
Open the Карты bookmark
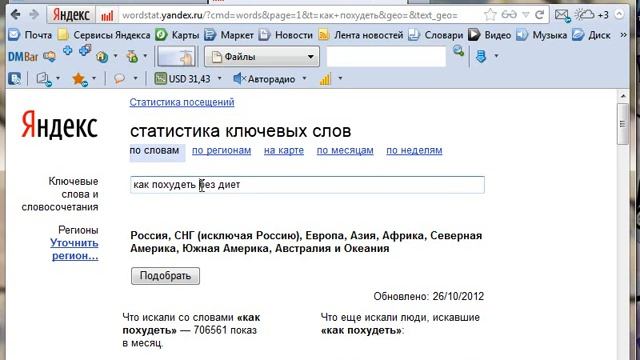pyautogui.click(x=177, y=35)
